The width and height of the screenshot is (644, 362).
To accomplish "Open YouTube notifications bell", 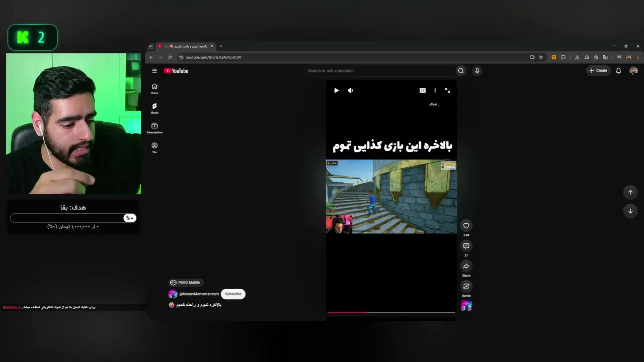I will click(618, 71).
